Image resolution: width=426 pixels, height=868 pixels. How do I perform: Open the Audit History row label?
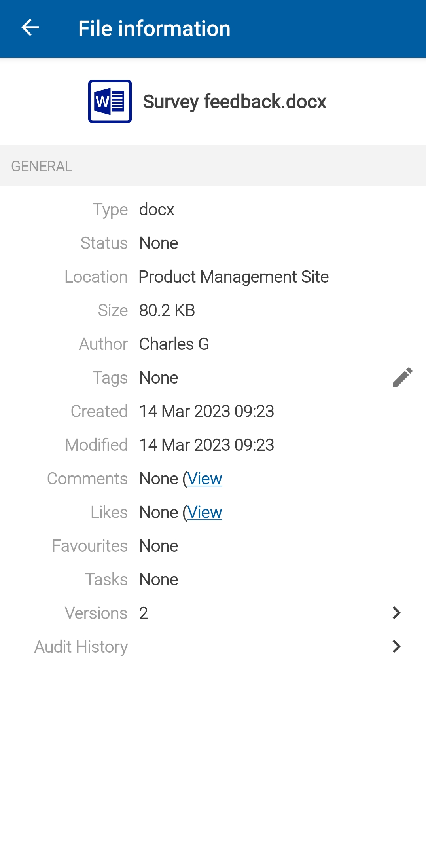pyautogui.click(x=81, y=647)
